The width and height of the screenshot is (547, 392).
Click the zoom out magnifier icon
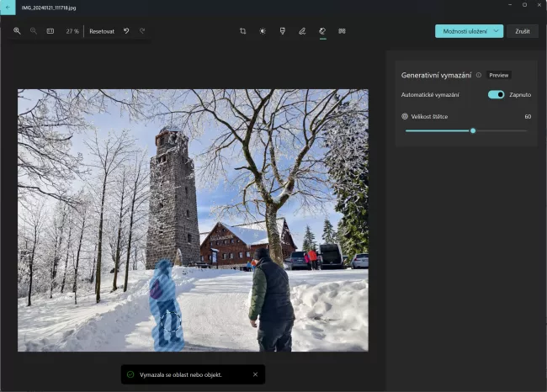click(x=34, y=31)
